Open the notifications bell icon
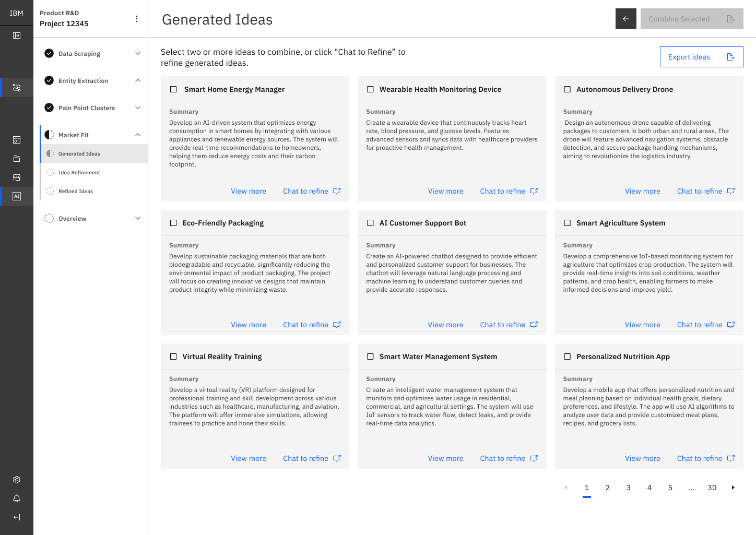The image size is (756, 535). (x=17, y=498)
